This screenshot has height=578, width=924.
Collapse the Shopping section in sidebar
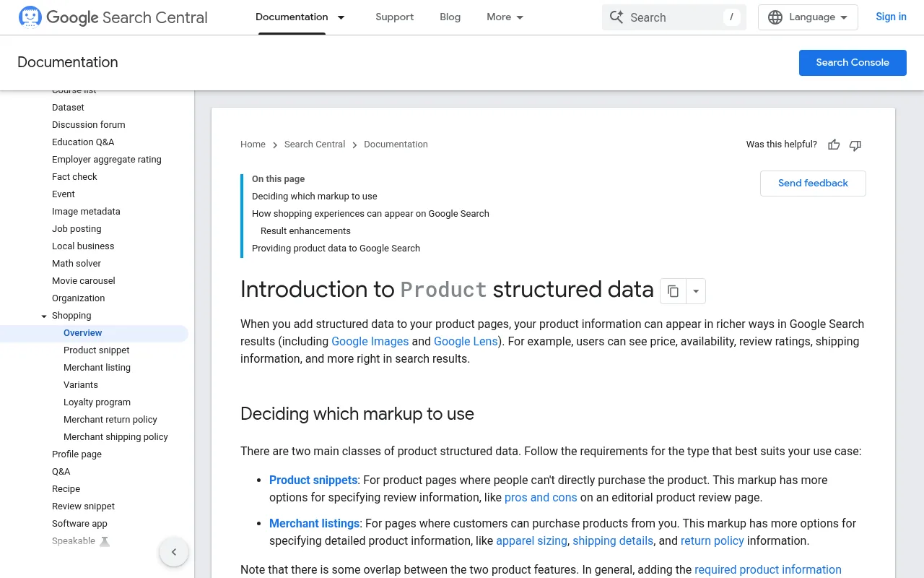tap(44, 316)
